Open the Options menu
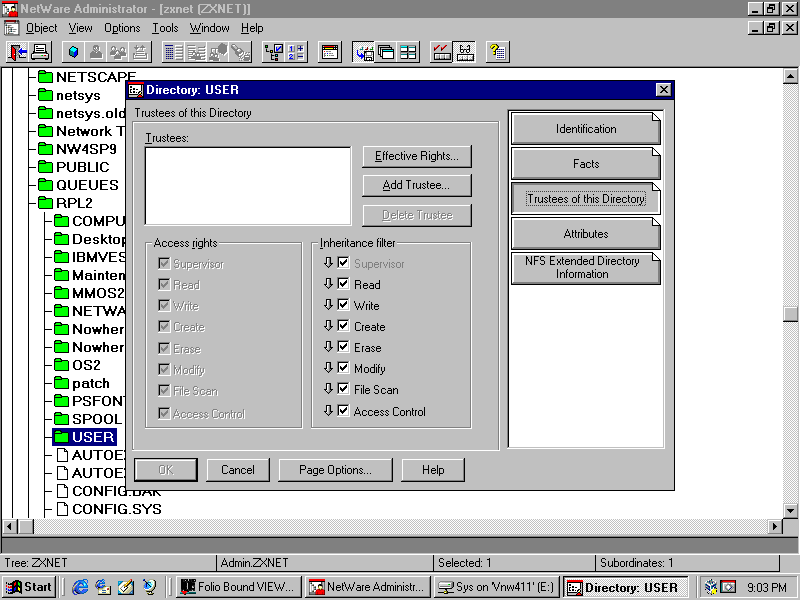 click(122, 28)
